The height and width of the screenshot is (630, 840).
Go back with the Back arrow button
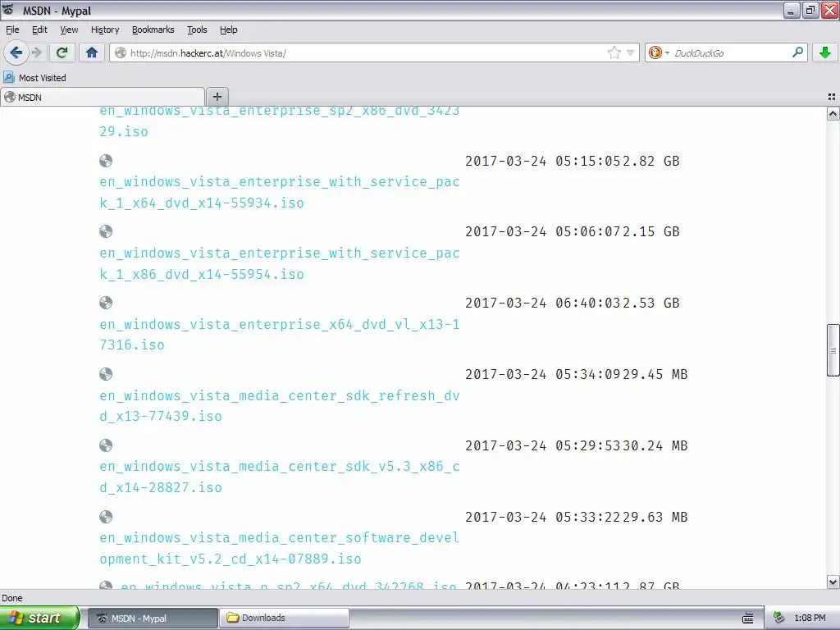tap(16, 52)
